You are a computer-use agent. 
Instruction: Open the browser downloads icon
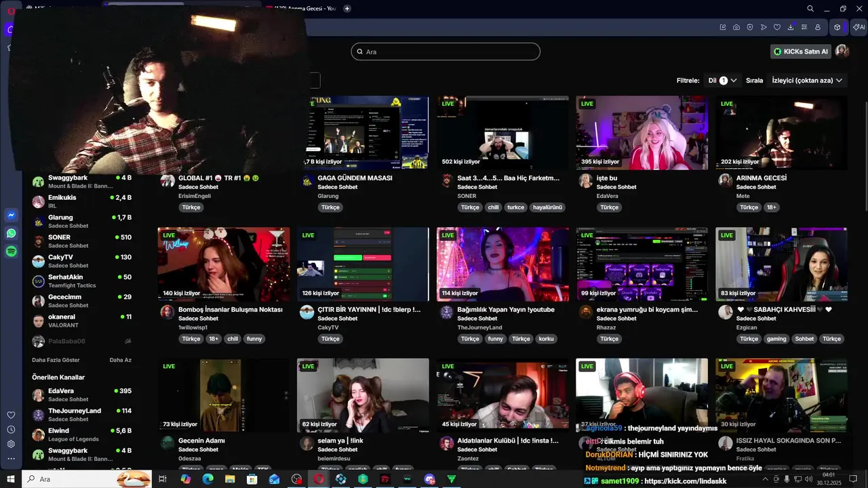coord(791,27)
